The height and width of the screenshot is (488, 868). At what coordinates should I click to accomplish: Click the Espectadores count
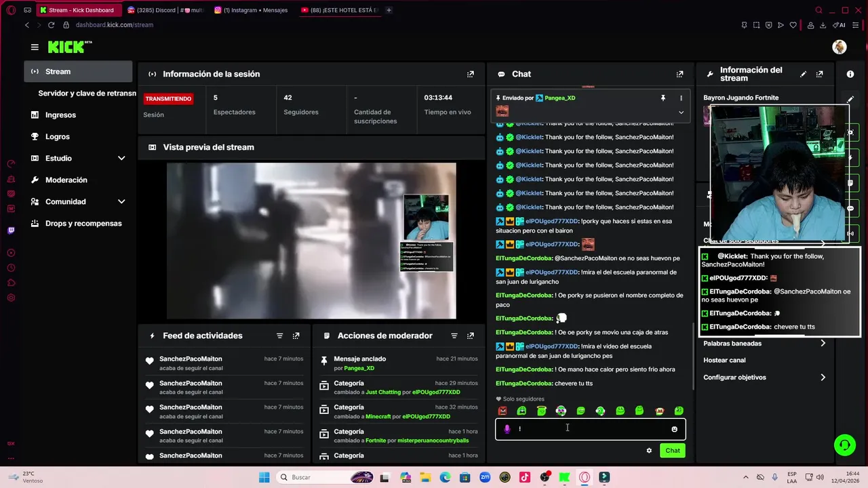coord(216,98)
